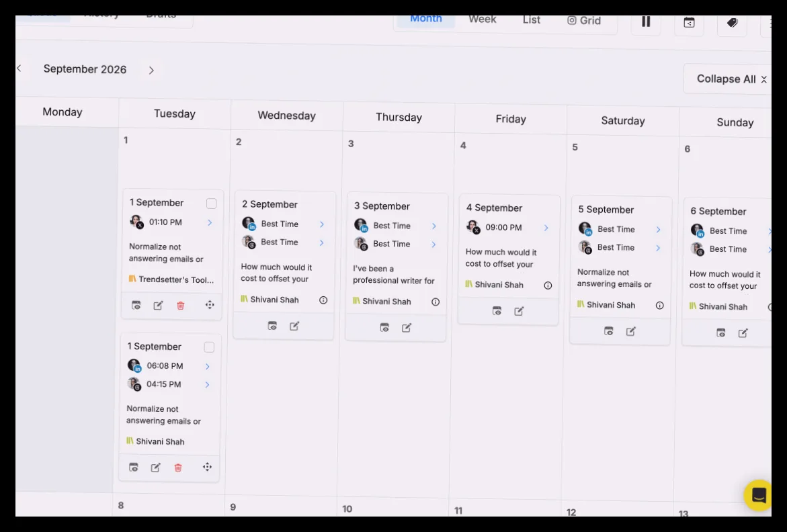Show info icon on the 4 September post
787x532 pixels.
tap(548, 285)
